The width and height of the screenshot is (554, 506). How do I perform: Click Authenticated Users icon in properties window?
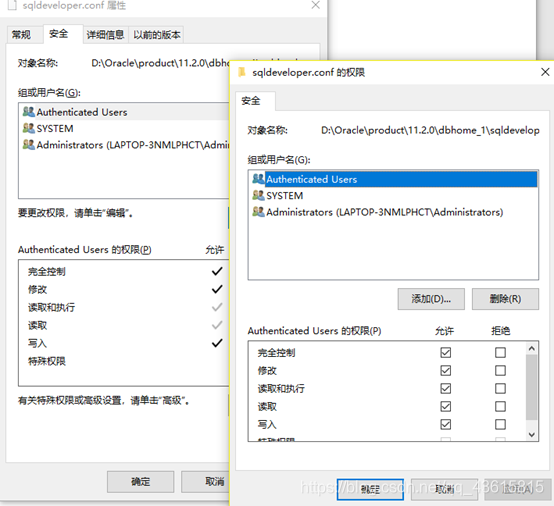(x=29, y=112)
